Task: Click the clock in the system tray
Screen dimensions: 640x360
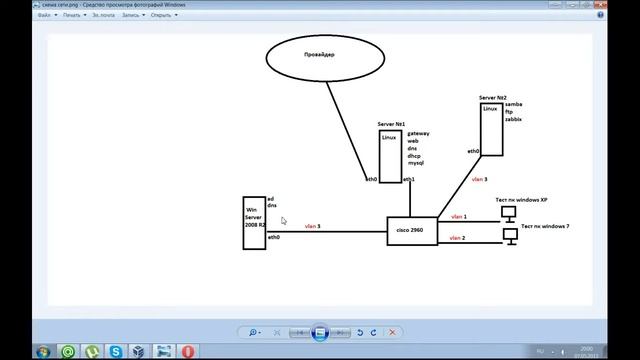Action: 587,352
